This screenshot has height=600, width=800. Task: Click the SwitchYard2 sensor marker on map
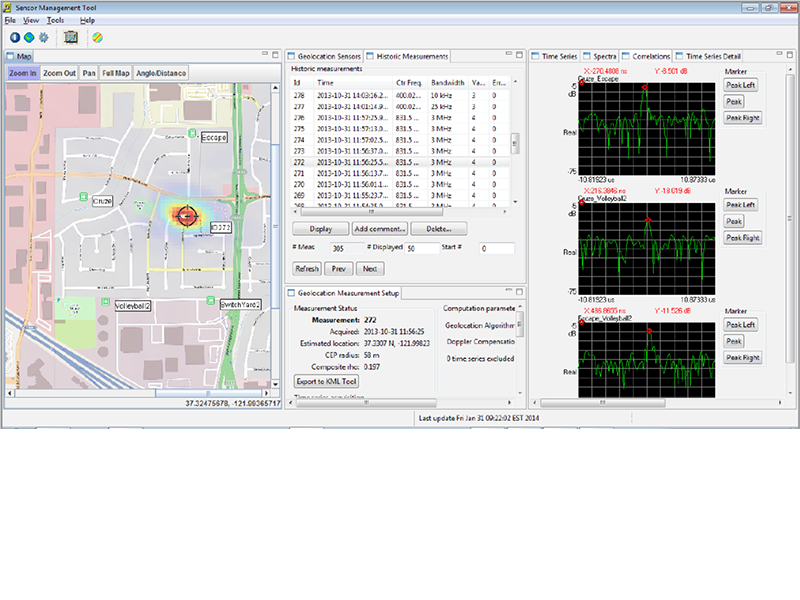210,301
